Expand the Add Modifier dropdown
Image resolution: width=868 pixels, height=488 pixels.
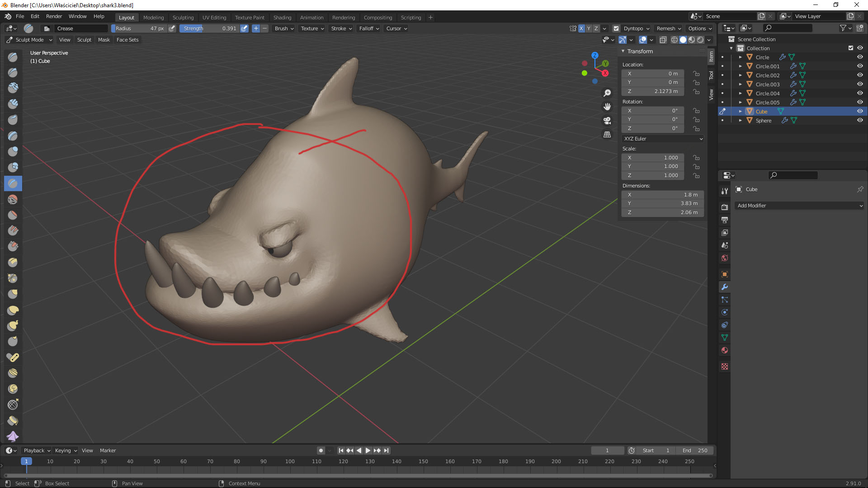799,206
